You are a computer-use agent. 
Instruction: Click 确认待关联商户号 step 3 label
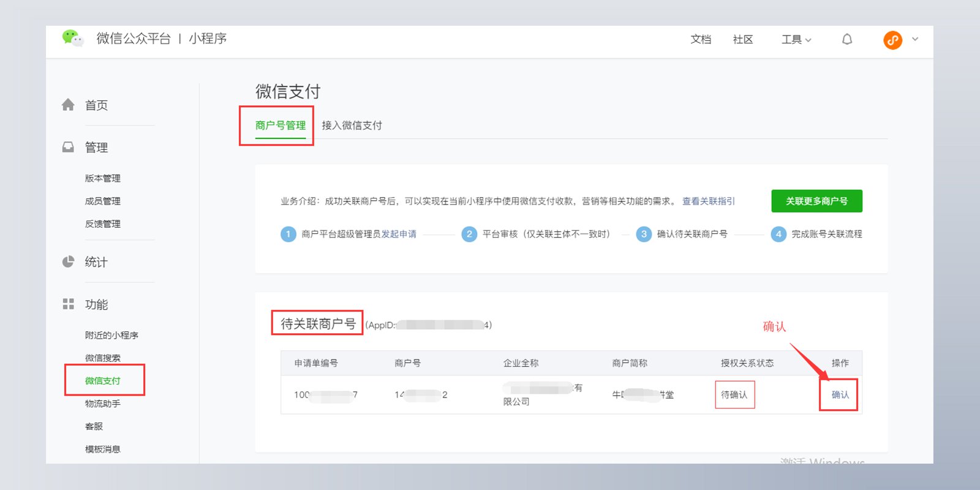(x=692, y=234)
